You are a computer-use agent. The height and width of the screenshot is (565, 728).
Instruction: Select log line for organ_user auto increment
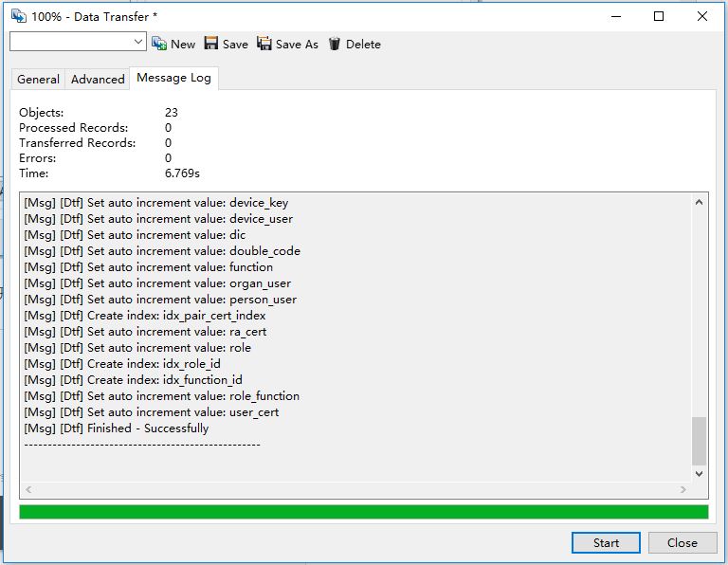click(157, 283)
